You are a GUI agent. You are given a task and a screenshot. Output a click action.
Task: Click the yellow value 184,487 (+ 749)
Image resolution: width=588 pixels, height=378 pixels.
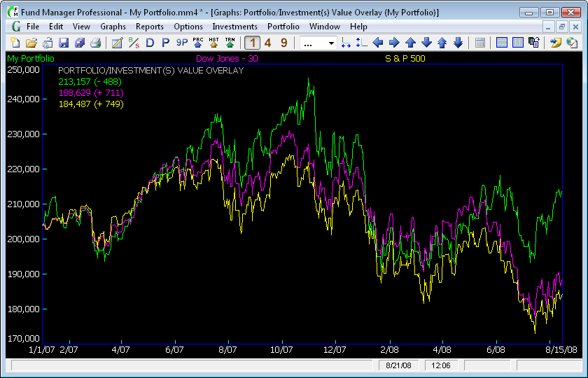tap(91, 104)
